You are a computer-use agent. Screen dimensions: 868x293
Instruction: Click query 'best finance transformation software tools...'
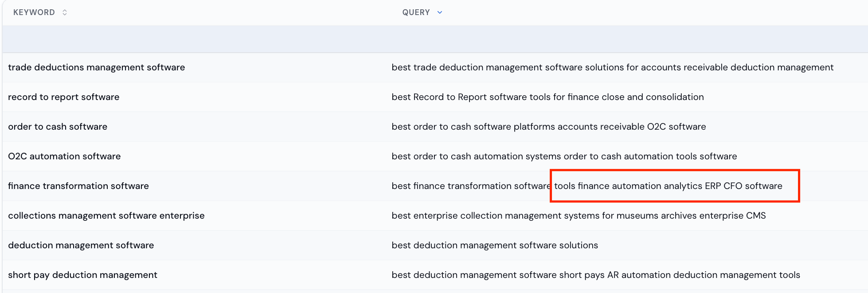coord(587,186)
